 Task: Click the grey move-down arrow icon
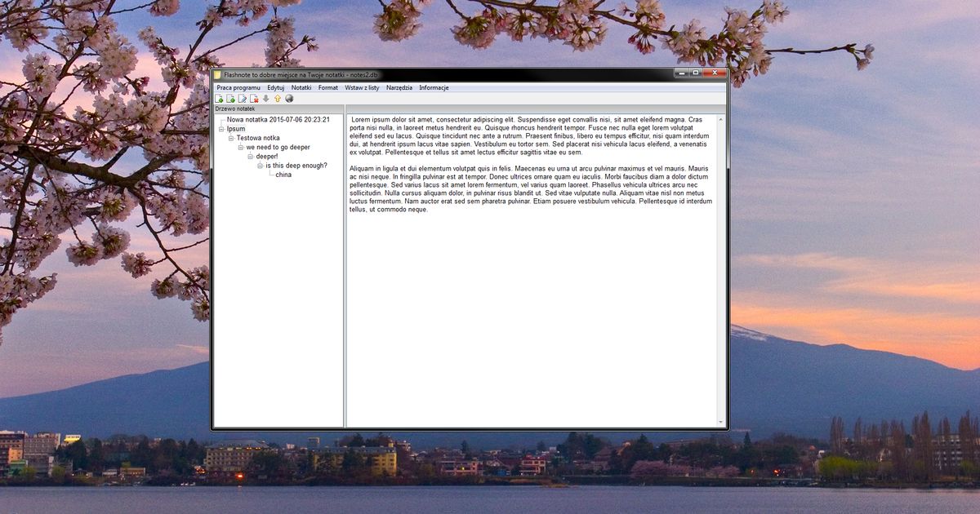pos(266,99)
